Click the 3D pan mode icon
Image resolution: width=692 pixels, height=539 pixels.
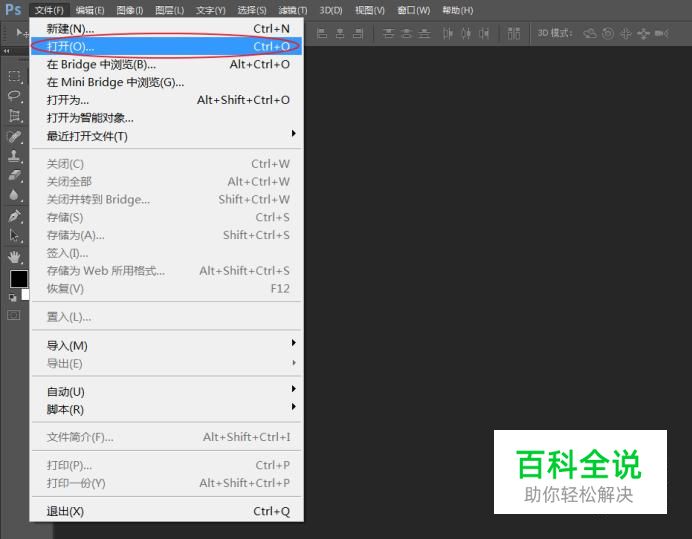click(626, 33)
